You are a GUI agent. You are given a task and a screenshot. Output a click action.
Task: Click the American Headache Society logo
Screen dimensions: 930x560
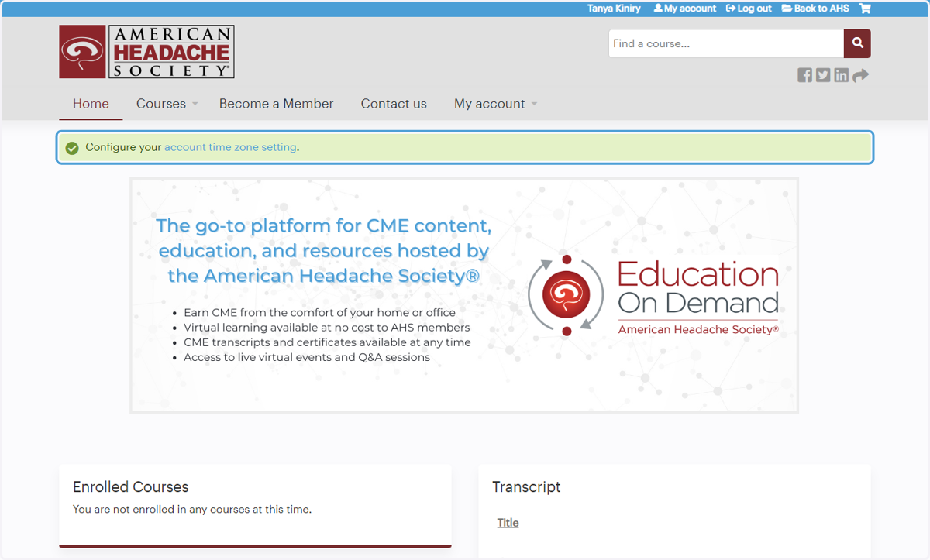point(146,52)
